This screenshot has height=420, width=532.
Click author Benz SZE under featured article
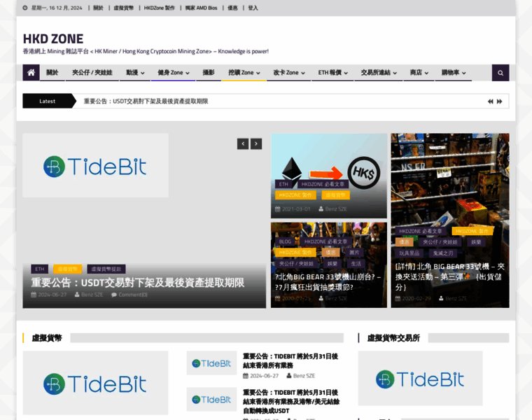click(x=92, y=295)
